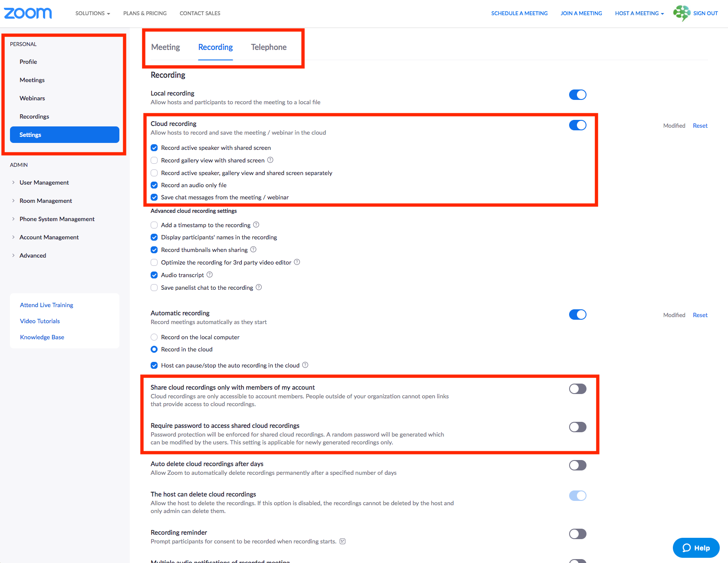Viewport: 728px width, 563px height.
Task: Reset the Cloud recording setting
Action: click(700, 126)
